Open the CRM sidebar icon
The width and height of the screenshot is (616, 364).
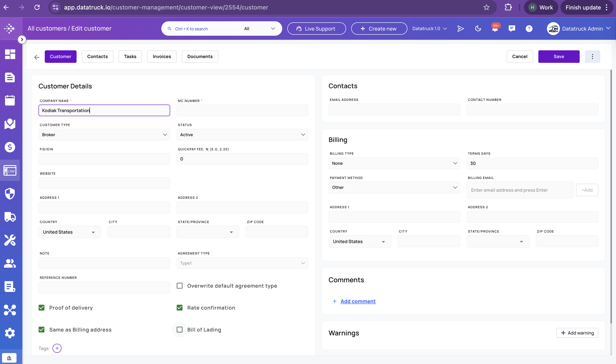[x=10, y=170]
